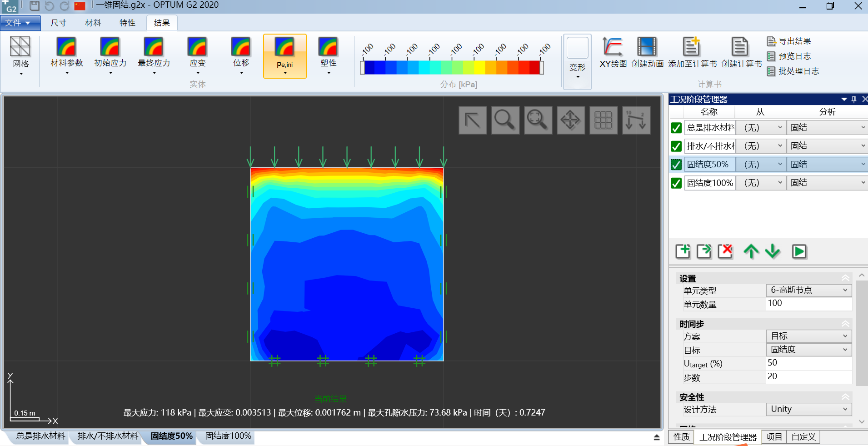Open 批处理日志 batch log

tap(793, 71)
